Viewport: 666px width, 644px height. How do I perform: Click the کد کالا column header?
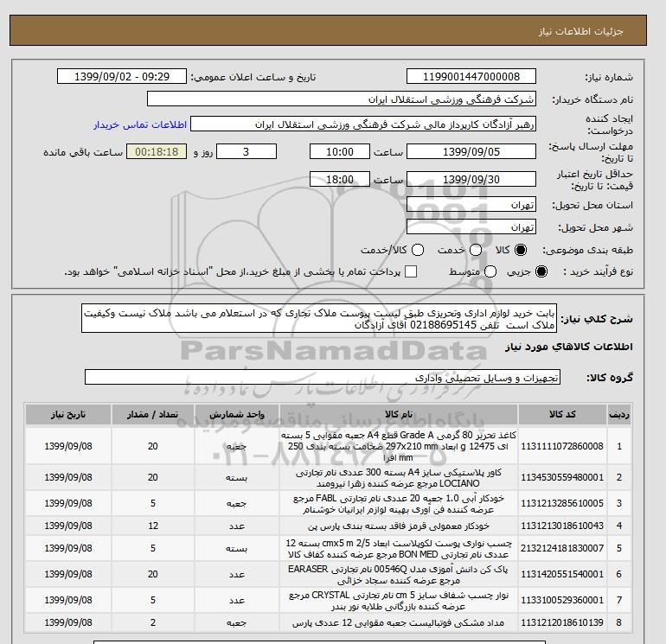click(x=562, y=414)
